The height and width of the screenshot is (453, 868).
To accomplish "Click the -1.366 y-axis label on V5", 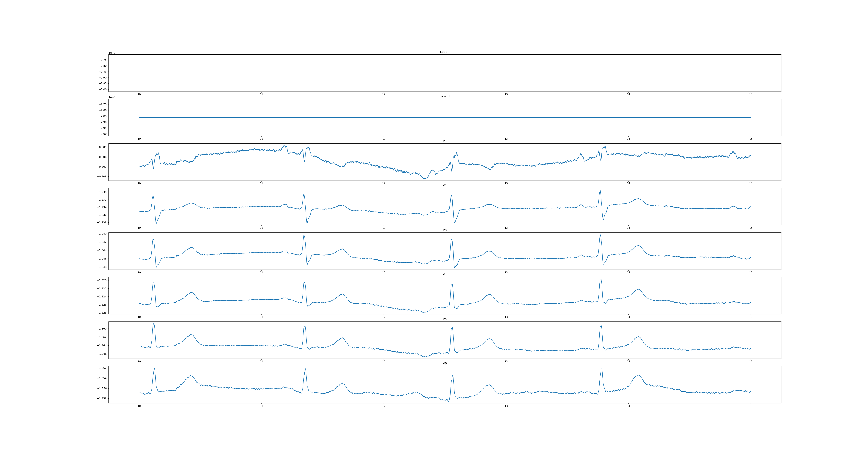I will click(102, 354).
